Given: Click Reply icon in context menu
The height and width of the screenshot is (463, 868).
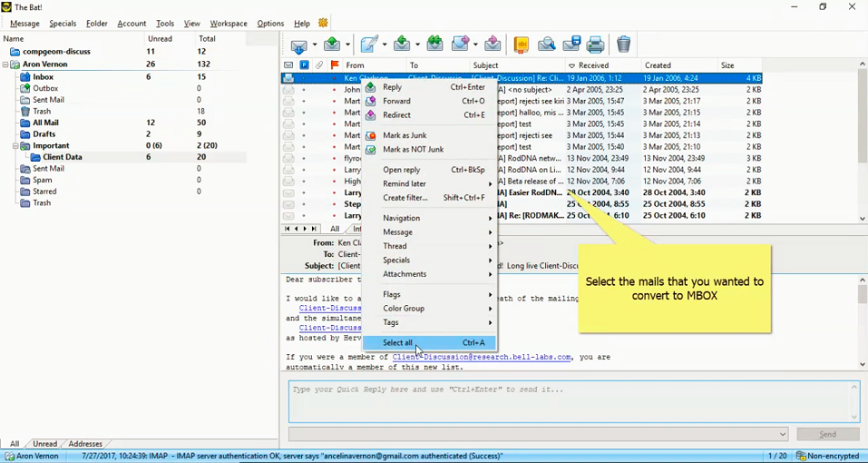Looking at the screenshot, I should 371,87.
